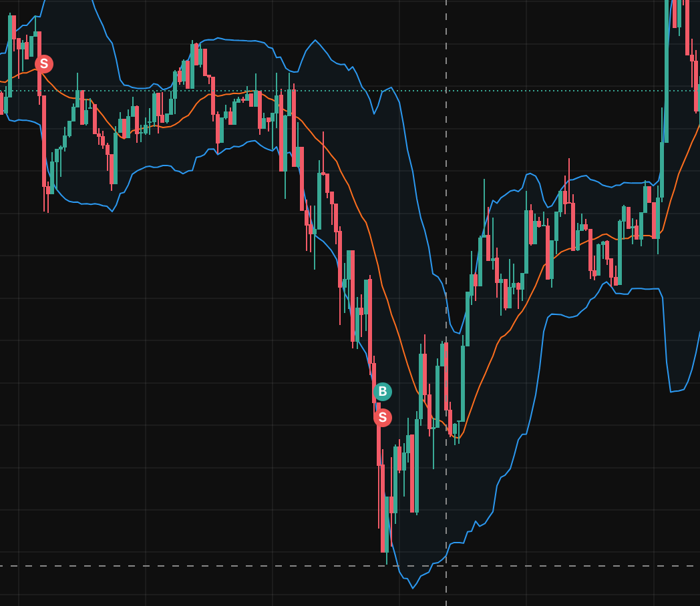Screen dimensions: 700x606
Task: Select the flat lower band segment on the right
Action: (x=645, y=289)
